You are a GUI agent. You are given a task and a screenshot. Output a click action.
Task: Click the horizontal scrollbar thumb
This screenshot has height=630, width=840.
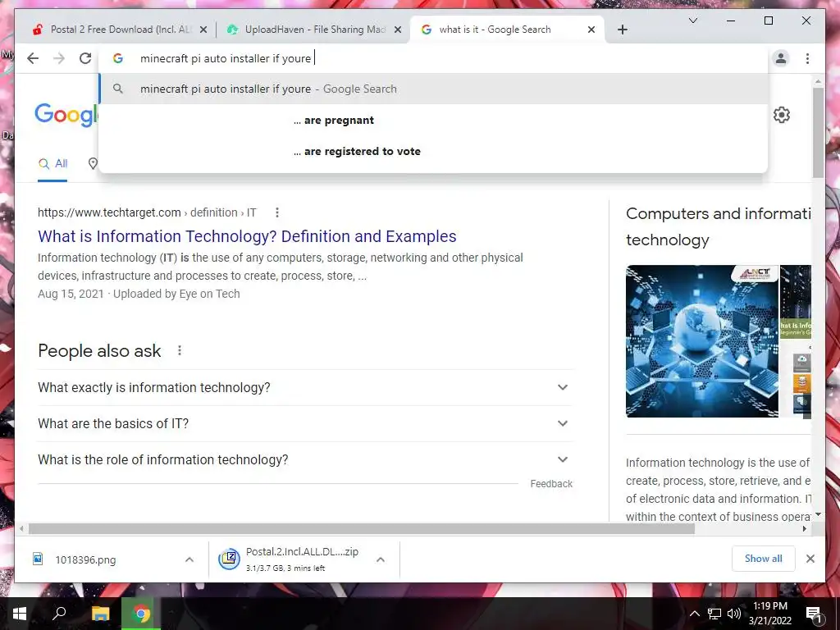pos(362,529)
